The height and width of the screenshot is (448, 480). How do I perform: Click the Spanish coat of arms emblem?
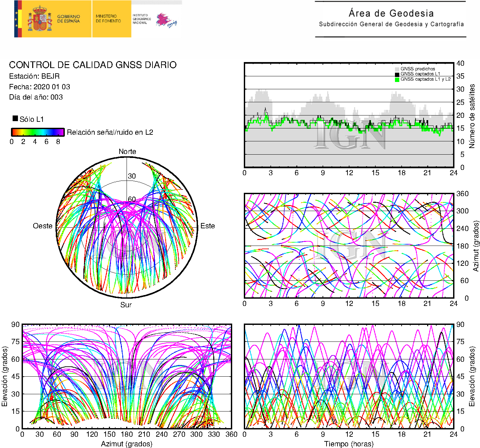40,19
